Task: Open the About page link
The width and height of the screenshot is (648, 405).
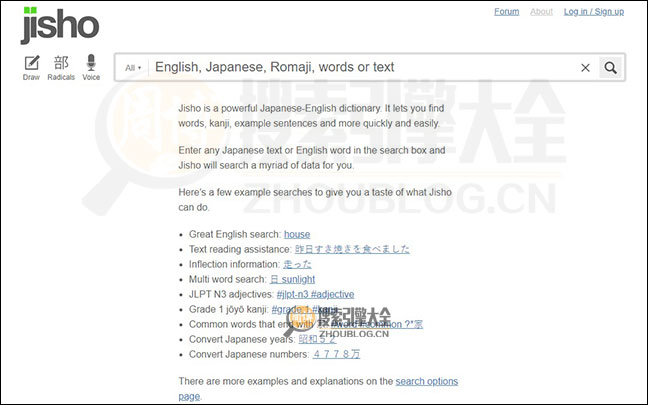Action: (x=541, y=12)
